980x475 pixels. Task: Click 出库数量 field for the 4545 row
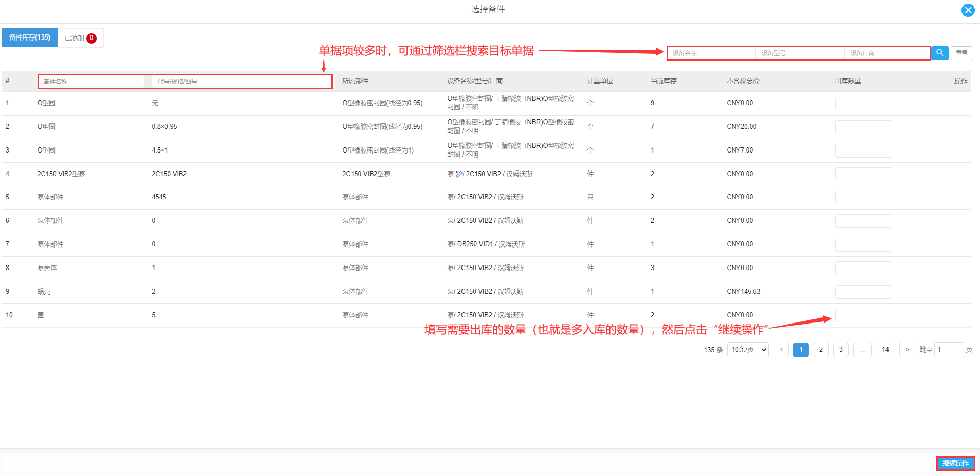(x=863, y=197)
